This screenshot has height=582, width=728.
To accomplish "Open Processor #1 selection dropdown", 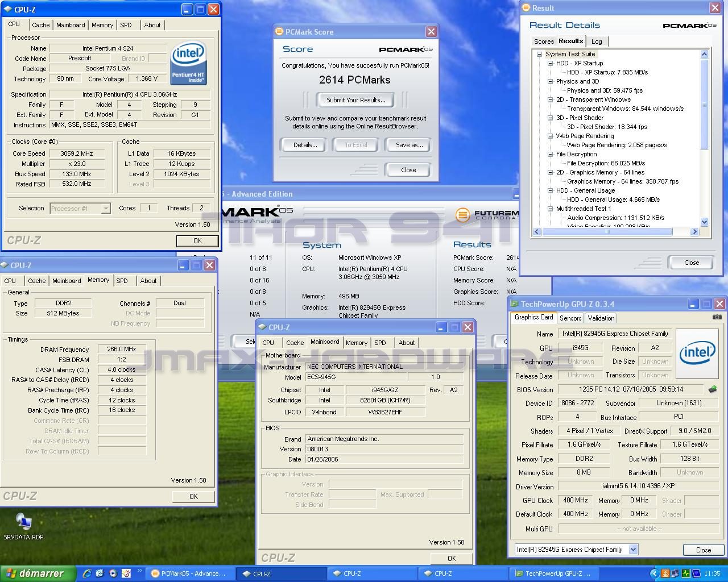I will 105,209.
